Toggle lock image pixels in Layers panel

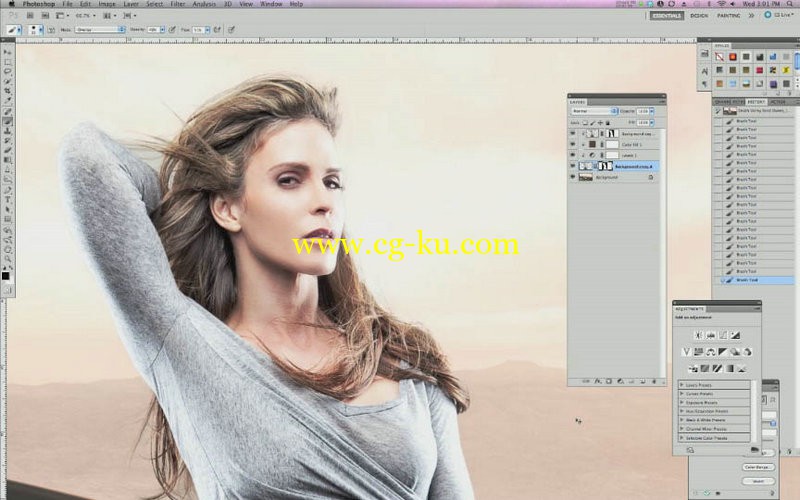pos(592,123)
